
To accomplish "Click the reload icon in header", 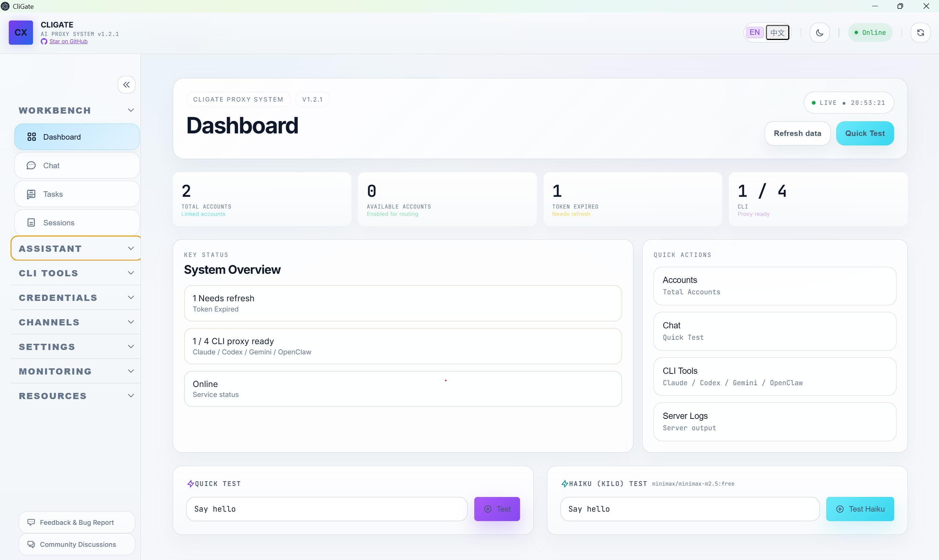I will pos(921,33).
